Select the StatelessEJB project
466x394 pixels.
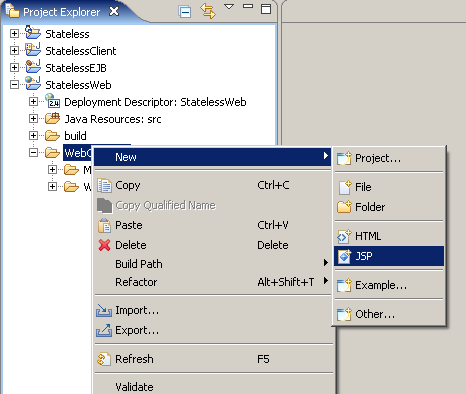(76, 68)
